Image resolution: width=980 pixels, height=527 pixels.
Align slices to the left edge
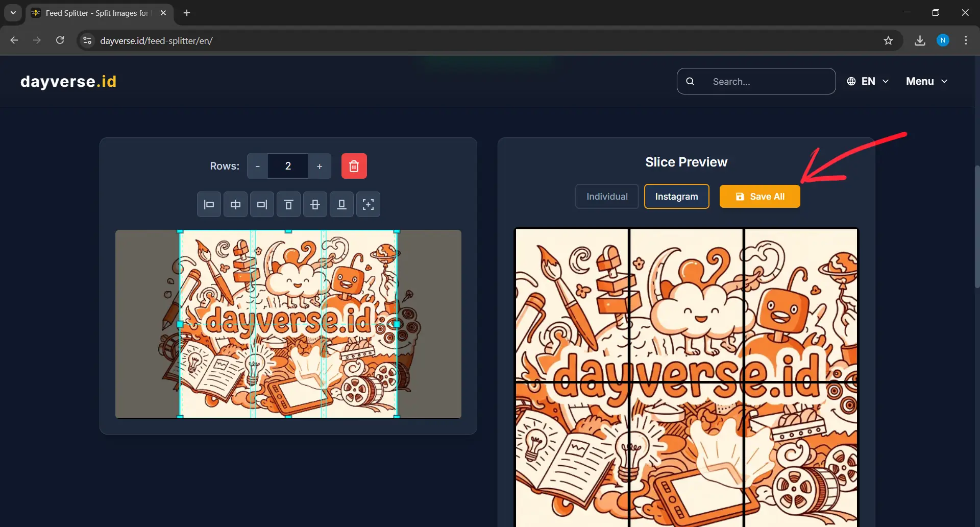pos(209,204)
